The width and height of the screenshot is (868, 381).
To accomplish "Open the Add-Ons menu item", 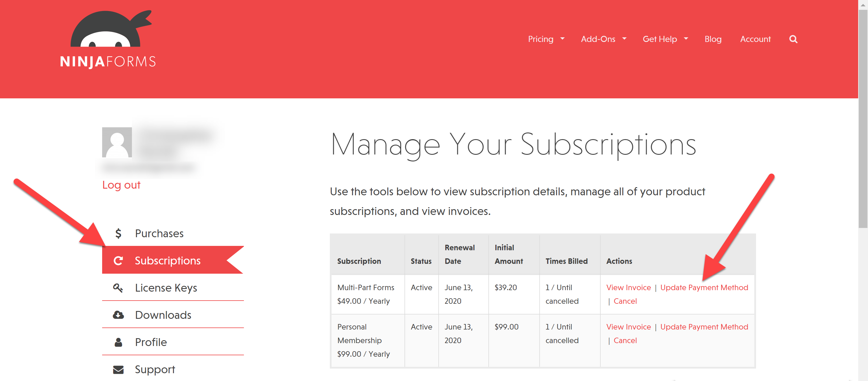I will [x=598, y=39].
